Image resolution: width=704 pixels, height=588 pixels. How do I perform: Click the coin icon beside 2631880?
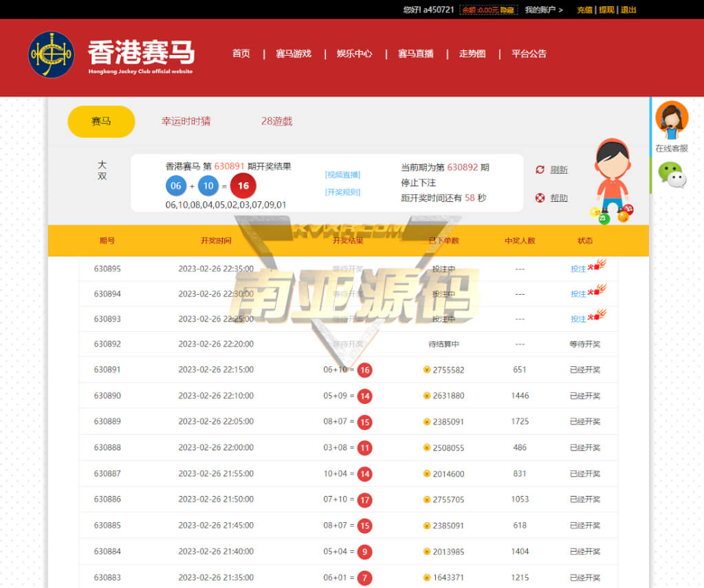coord(426,396)
